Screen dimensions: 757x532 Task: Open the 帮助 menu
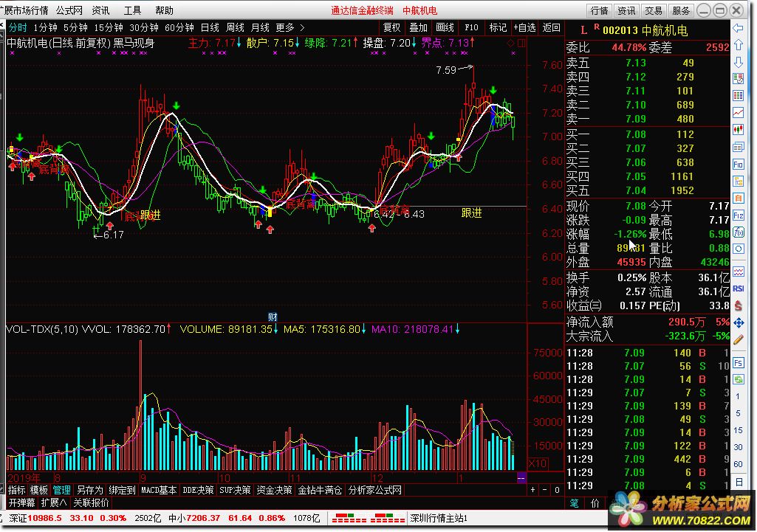pyautogui.click(x=164, y=10)
